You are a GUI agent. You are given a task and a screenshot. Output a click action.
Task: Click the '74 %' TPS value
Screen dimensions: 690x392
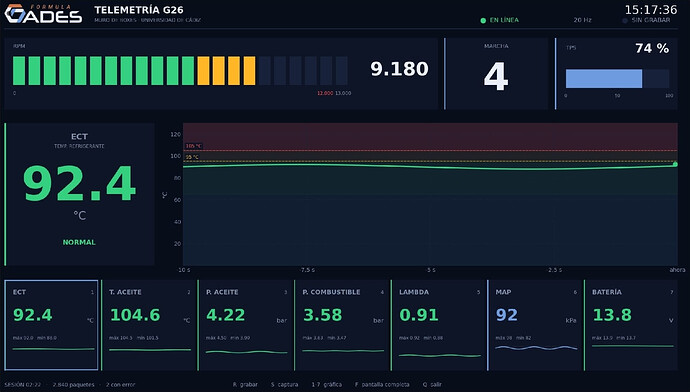[652, 48]
